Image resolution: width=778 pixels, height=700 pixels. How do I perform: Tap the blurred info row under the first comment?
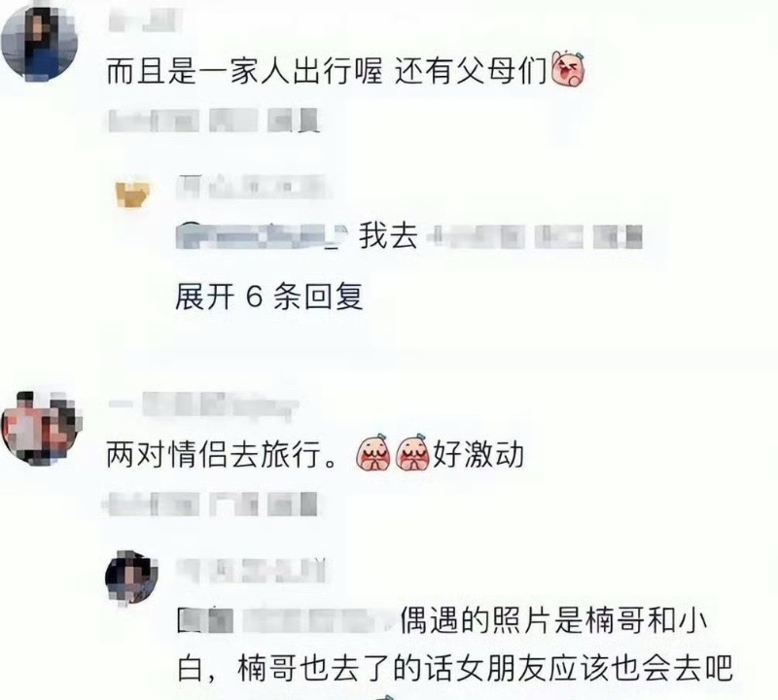[x=214, y=121]
